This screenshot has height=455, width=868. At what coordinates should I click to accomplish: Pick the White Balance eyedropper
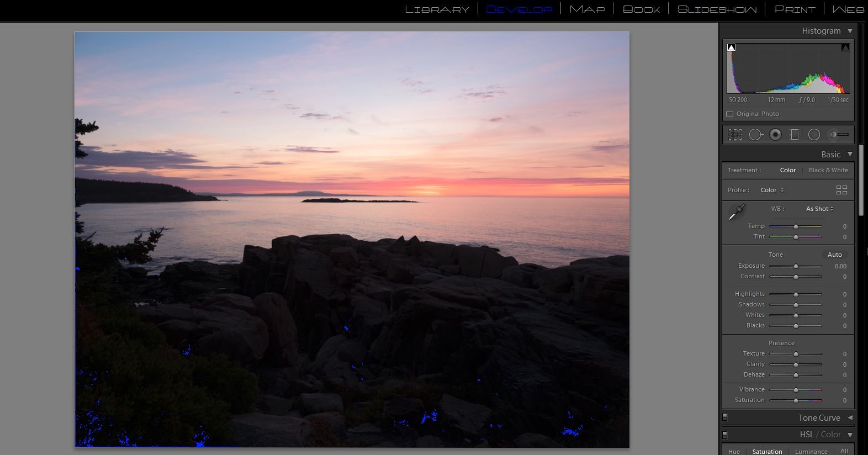click(x=737, y=212)
